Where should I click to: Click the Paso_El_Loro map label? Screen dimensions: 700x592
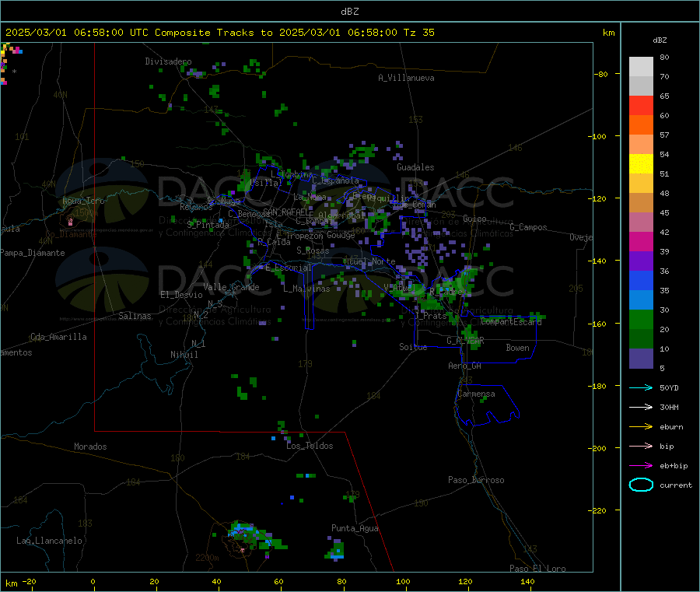(x=537, y=569)
